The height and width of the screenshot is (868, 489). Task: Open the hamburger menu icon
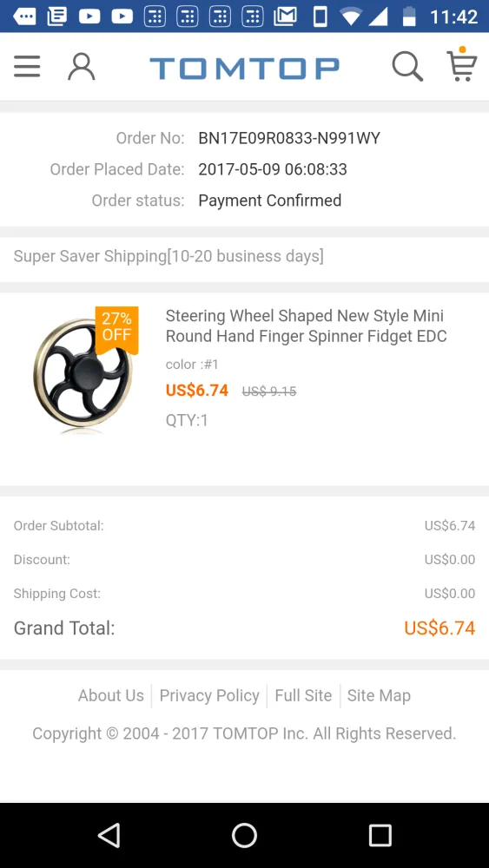[x=27, y=67]
